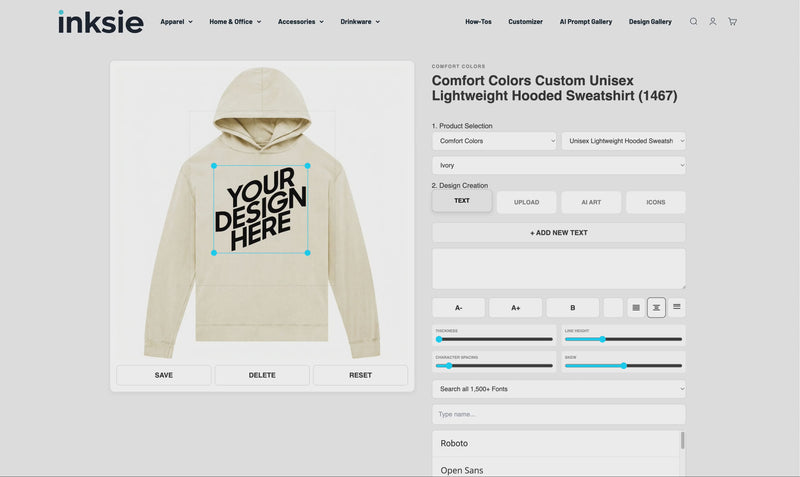The width and height of the screenshot is (800, 477).
Task: Click the user account icon
Action: pyautogui.click(x=713, y=21)
